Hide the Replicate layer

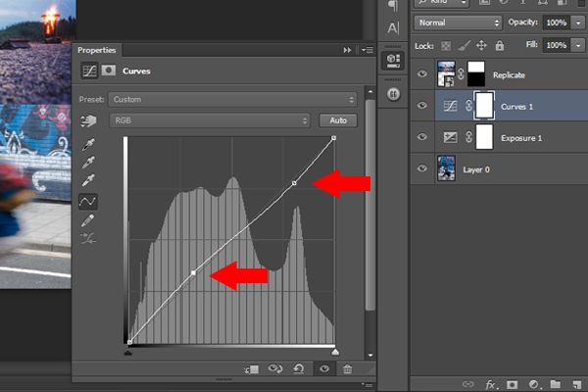422,73
